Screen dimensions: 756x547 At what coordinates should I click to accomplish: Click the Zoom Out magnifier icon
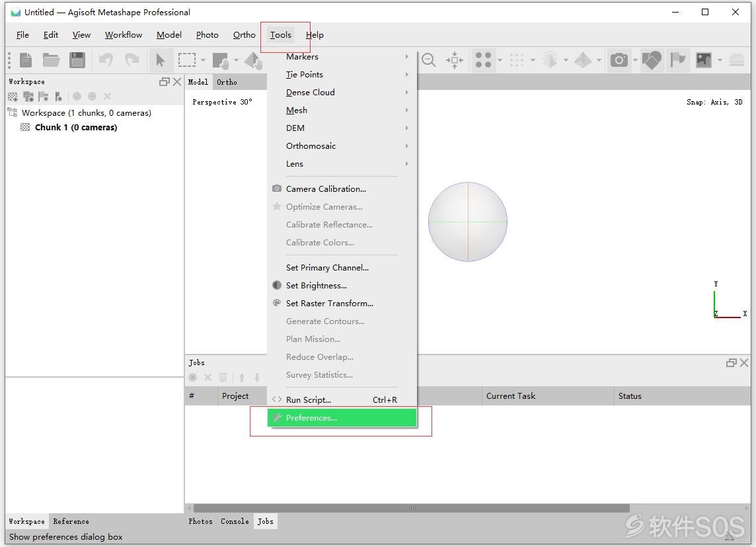tap(428, 60)
